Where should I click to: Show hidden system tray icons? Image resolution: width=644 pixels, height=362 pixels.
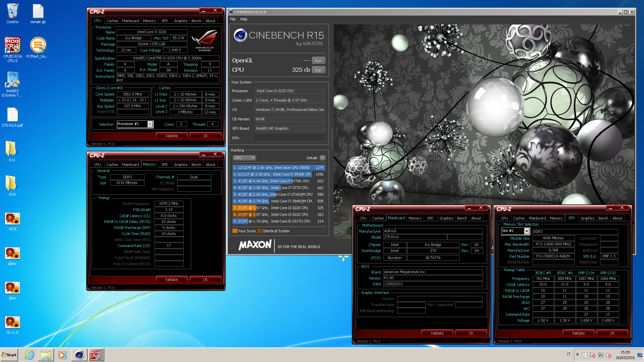pos(577,355)
